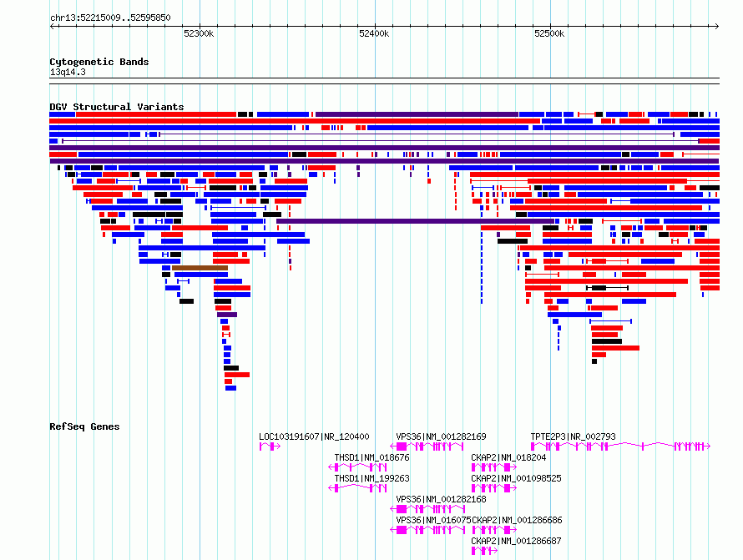
Task: Click the brown structural variant bar
Action: pos(200,268)
